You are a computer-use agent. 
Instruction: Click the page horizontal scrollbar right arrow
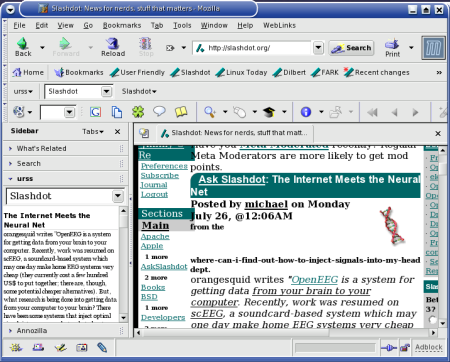(433, 332)
